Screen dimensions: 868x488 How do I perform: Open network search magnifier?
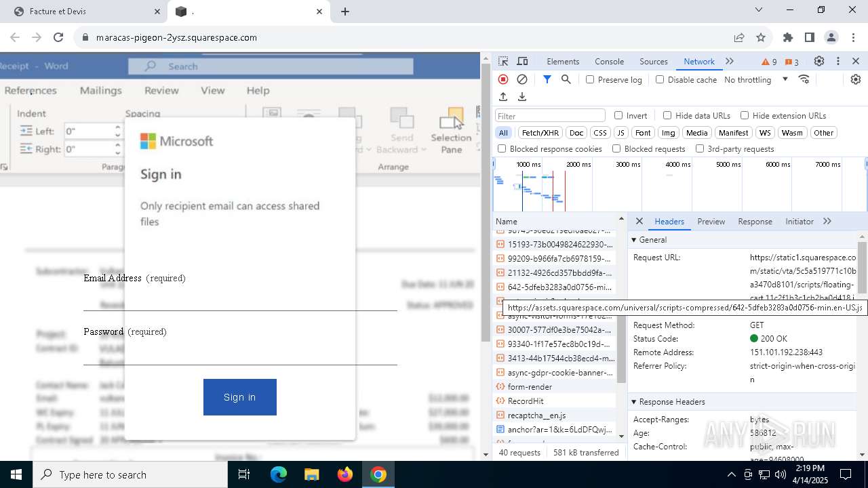(x=566, y=79)
